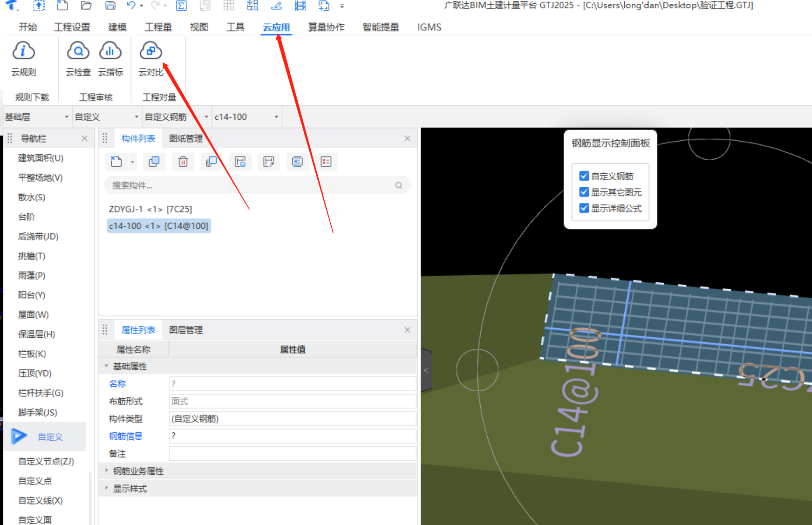Screen dimensions: 812x525
Task: Open the 建模 ribbon tab
Action: click(x=117, y=27)
